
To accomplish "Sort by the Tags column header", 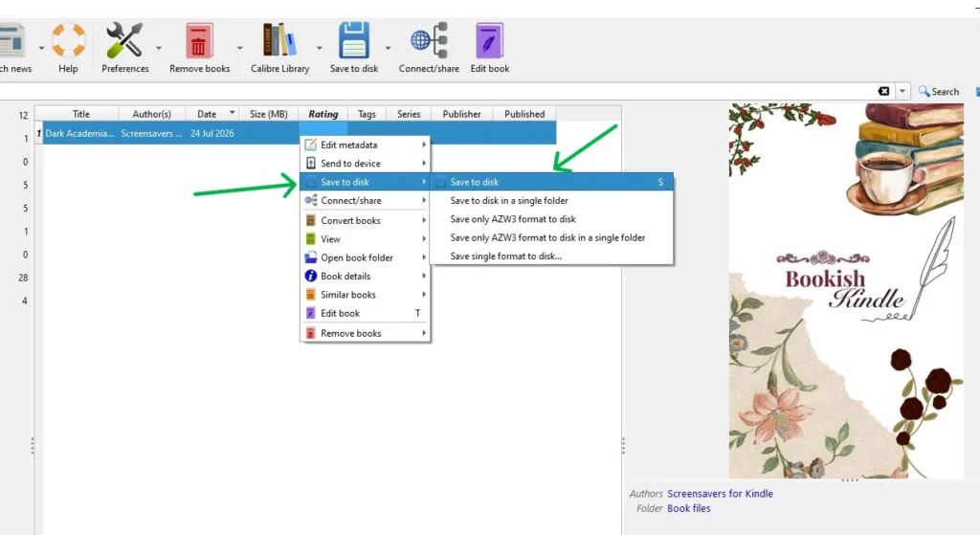I will [x=367, y=114].
